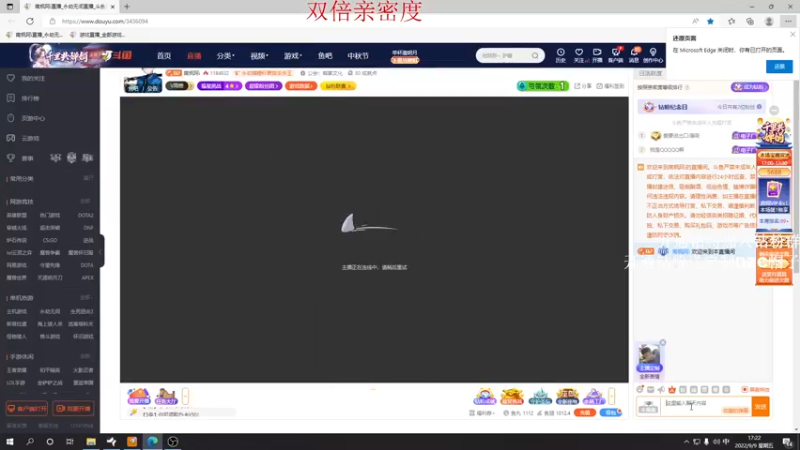The width and height of the screenshot is (800, 450).
Task: Click the 分享 share icon above player
Action: point(583,86)
